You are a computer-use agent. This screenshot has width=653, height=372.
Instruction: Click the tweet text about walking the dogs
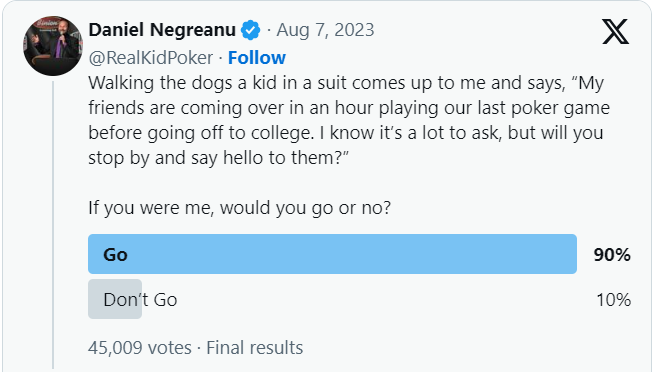pyautogui.click(x=349, y=120)
